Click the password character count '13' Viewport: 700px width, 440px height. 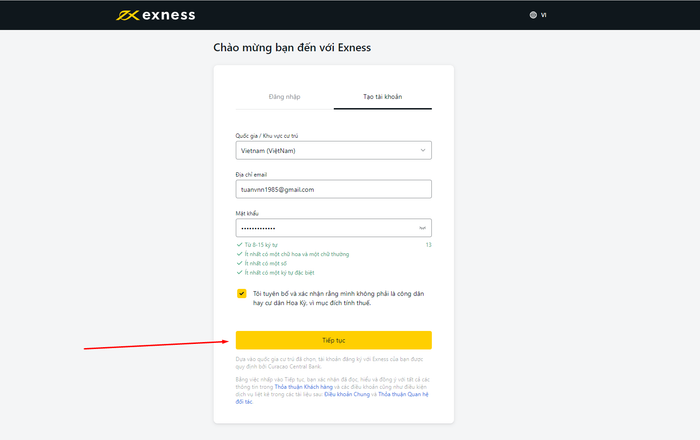pos(429,245)
